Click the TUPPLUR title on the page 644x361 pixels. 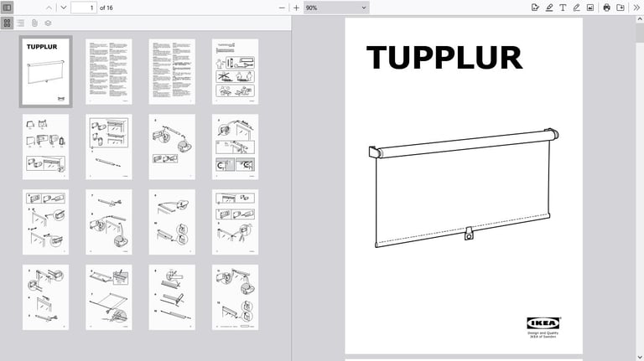[444, 58]
